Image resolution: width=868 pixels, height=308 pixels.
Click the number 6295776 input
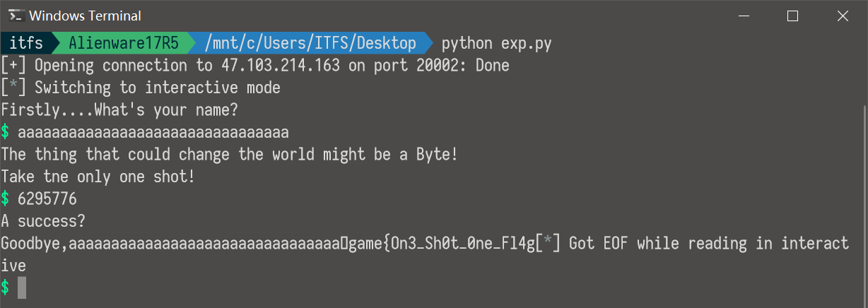[47, 199]
